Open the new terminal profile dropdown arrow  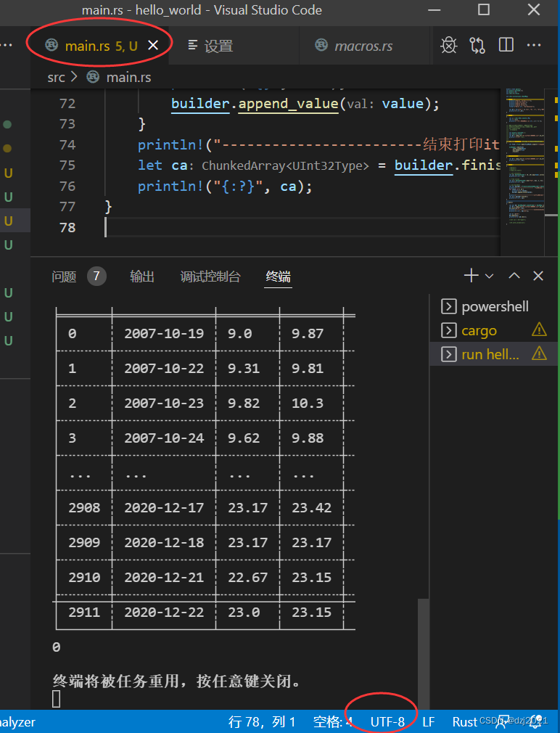pos(489,277)
